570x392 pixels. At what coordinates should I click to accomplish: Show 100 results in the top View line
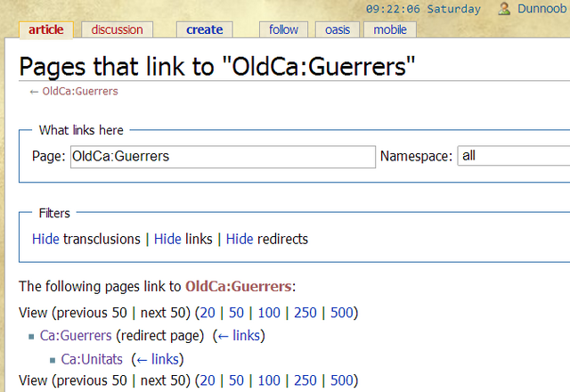(x=269, y=313)
